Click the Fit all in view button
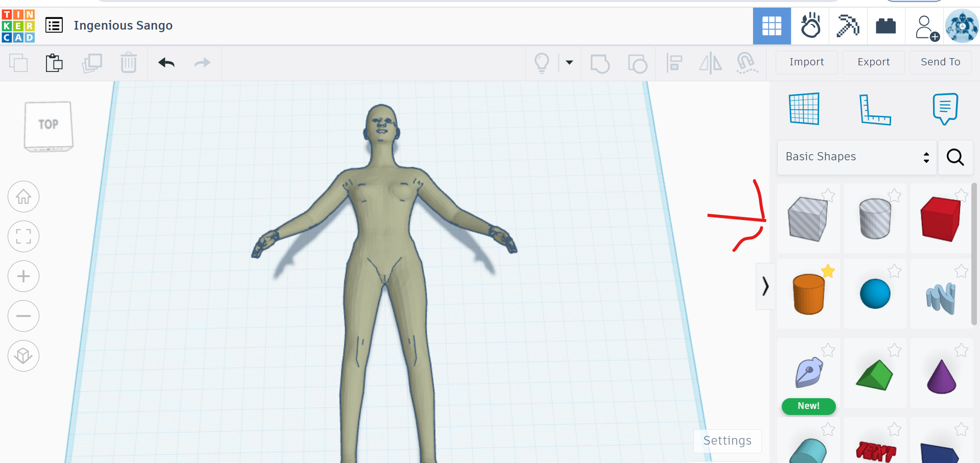This screenshot has width=980, height=463. point(24,236)
